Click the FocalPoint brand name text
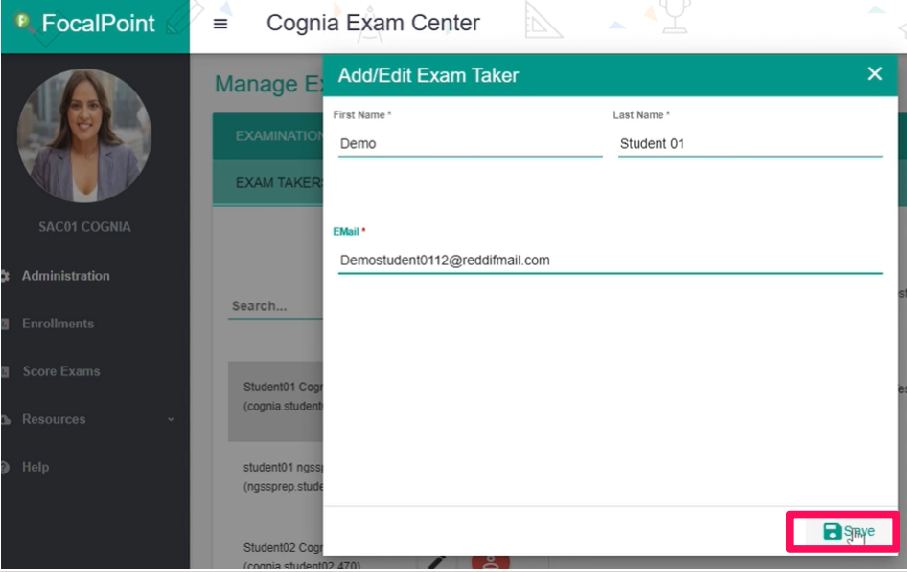The height and width of the screenshot is (572, 907). pos(98,23)
